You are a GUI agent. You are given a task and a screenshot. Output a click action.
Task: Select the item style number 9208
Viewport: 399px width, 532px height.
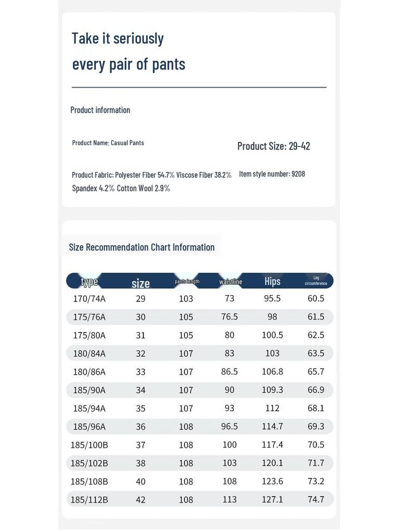tap(272, 174)
